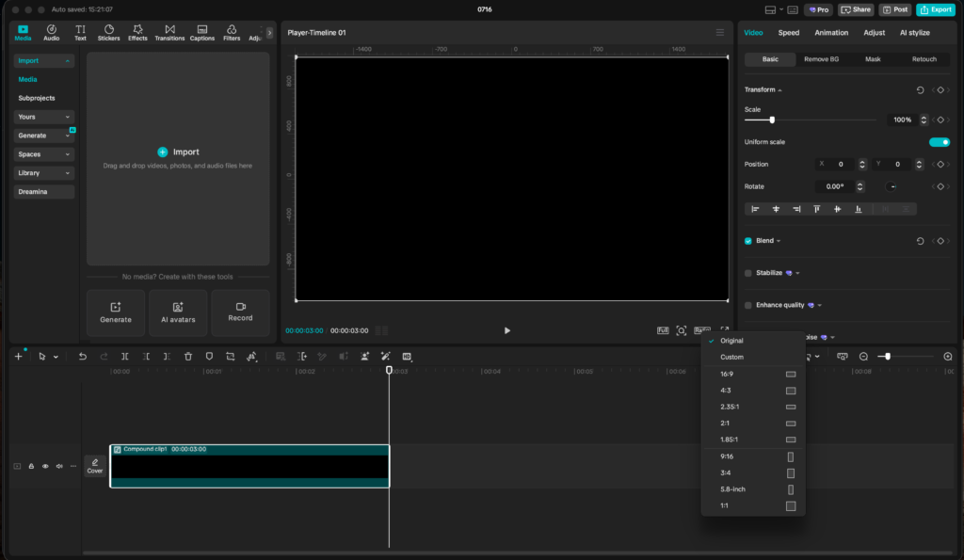Align clip to the left edge
Viewport: 964px width, 560px height.
click(x=756, y=209)
